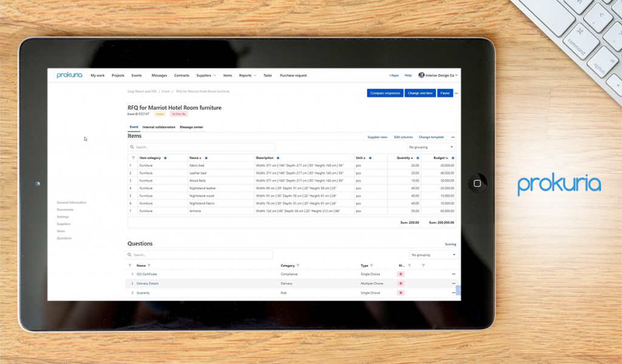
Task: Click the Interior Design Co user avatar
Action: pos(422,75)
